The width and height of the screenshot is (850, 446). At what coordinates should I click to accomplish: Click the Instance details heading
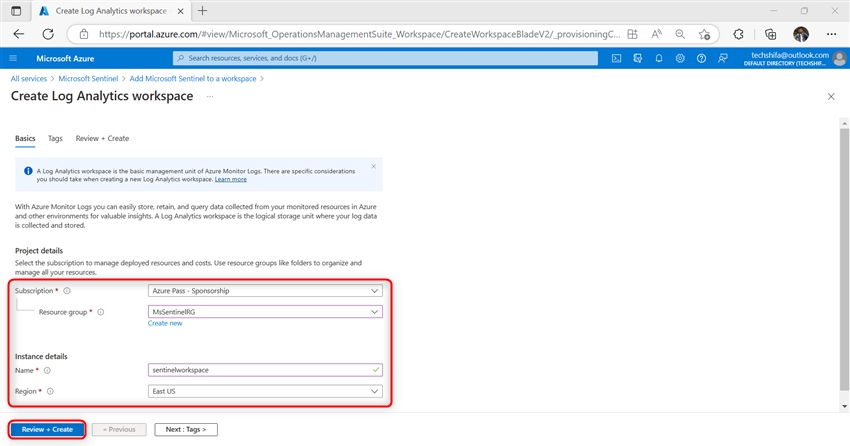click(x=41, y=357)
